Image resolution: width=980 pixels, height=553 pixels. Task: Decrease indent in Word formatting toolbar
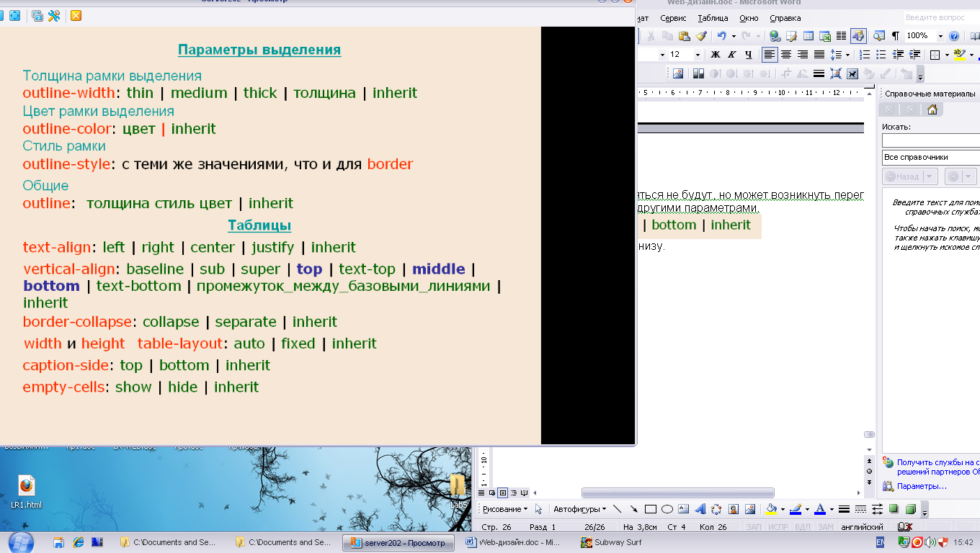(x=899, y=55)
